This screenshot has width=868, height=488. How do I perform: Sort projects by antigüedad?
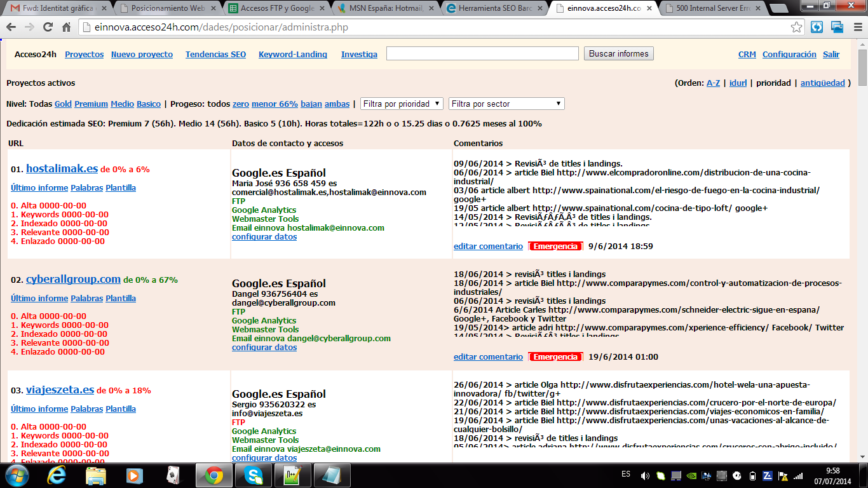(823, 83)
